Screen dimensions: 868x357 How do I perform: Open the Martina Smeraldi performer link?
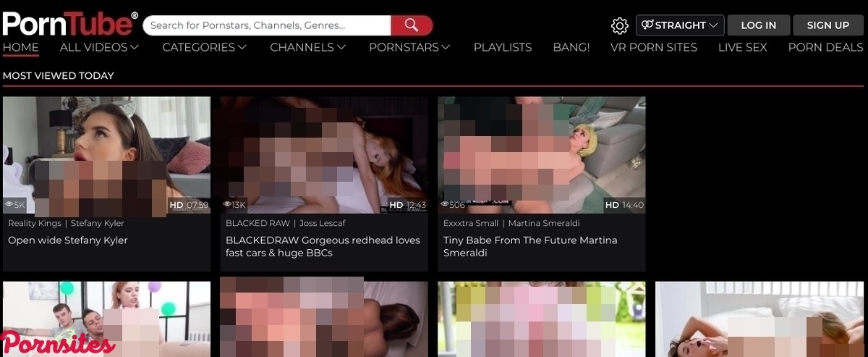543,223
